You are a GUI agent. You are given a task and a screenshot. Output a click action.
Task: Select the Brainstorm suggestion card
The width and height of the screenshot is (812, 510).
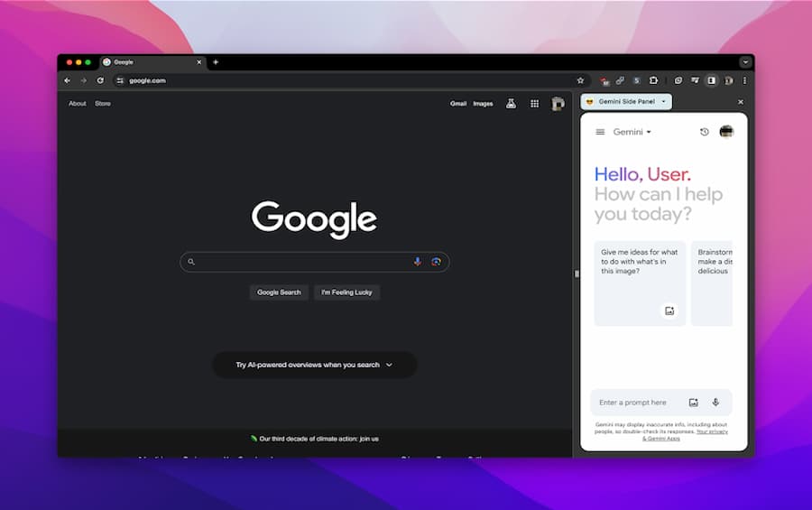pyautogui.click(x=712, y=283)
